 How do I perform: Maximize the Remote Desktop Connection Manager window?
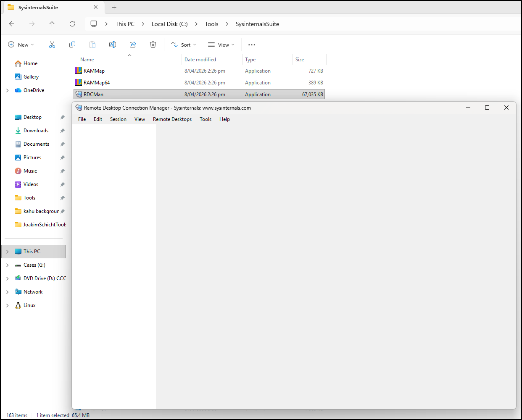pyautogui.click(x=487, y=108)
